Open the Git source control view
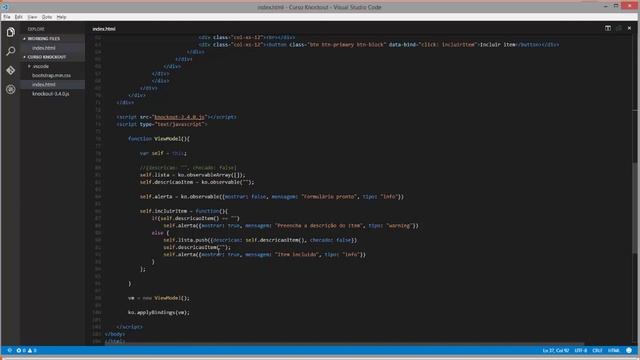The height and width of the screenshot is (360, 640). click(11, 70)
